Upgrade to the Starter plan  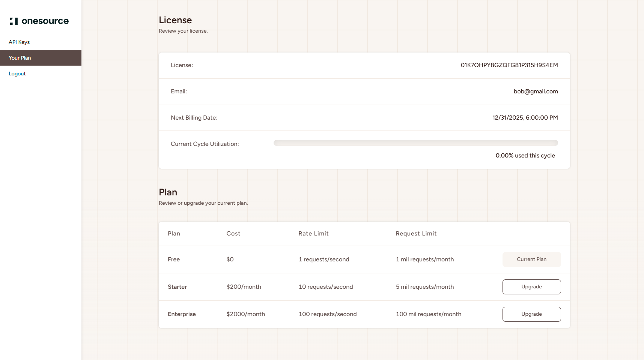(x=531, y=286)
